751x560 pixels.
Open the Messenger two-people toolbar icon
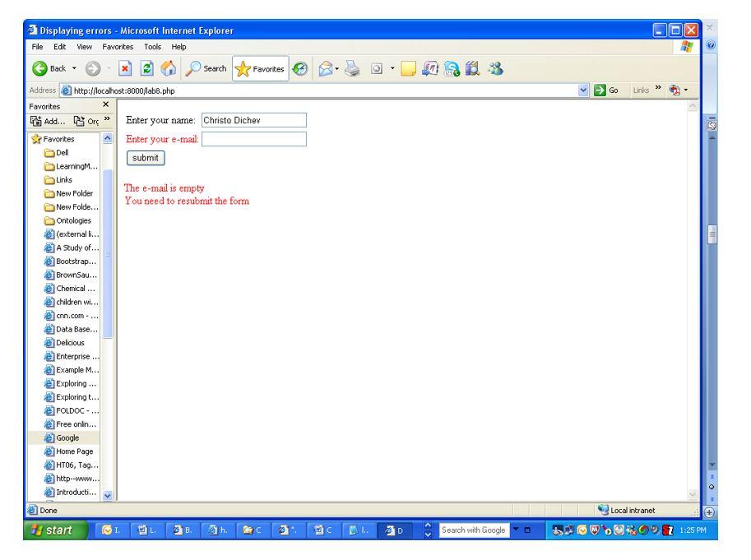coord(496,69)
